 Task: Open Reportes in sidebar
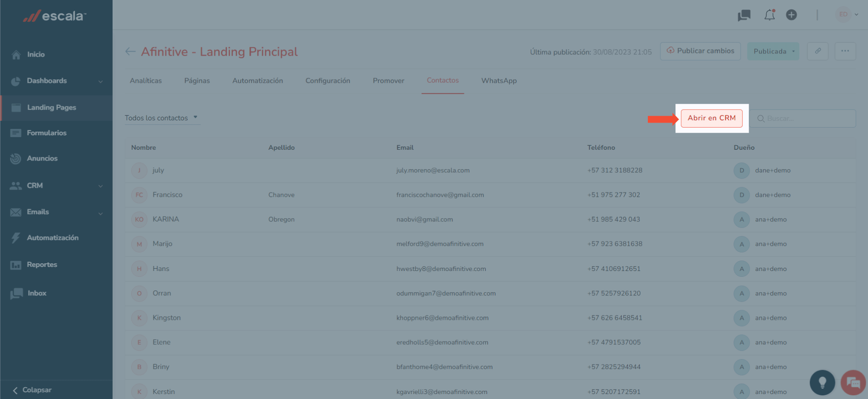(x=42, y=265)
